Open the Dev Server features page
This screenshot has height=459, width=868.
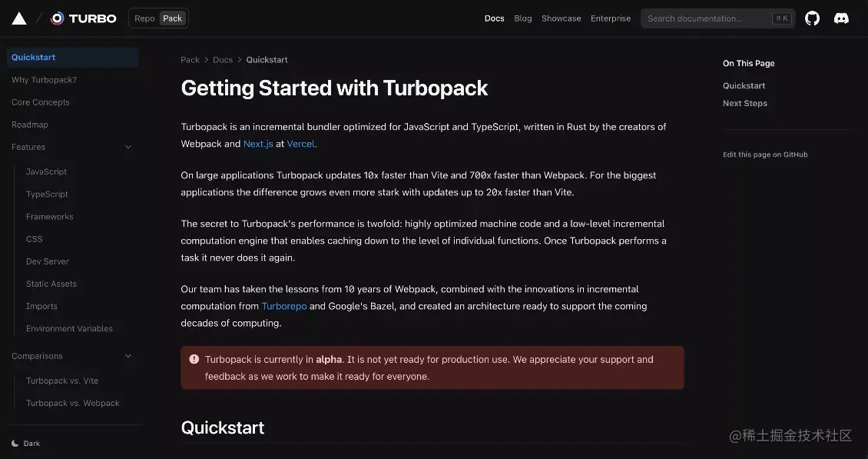[48, 261]
